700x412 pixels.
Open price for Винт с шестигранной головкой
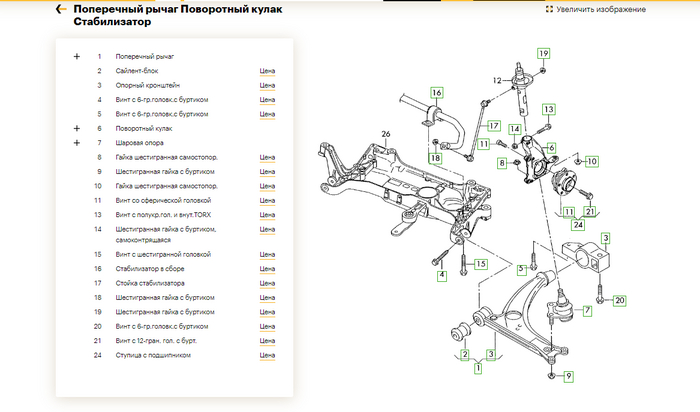(x=267, y=254)
